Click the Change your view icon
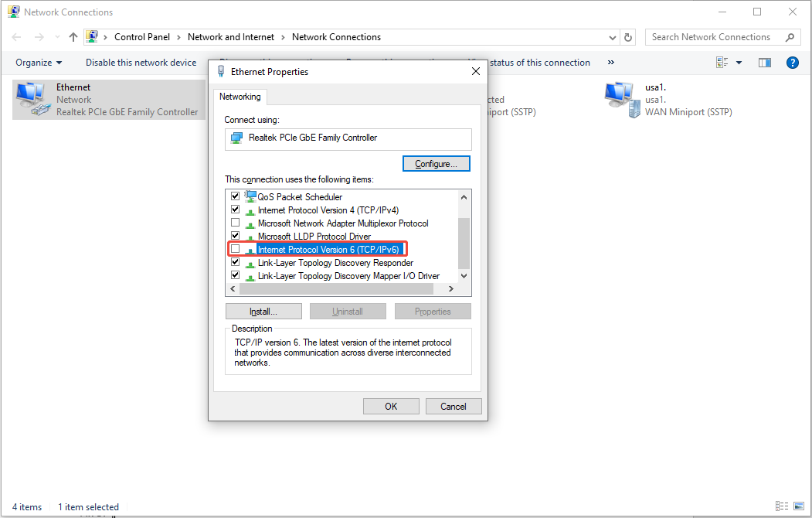812x518 pixels. point(722,63)
